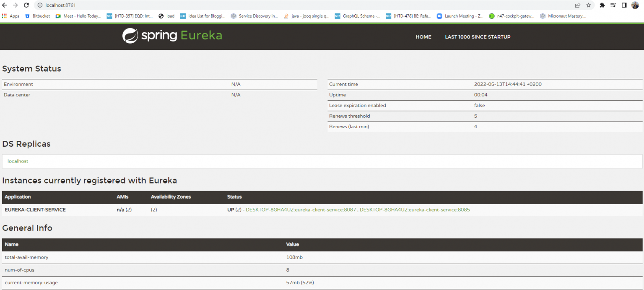Viewport: 644px width, 290px height.
Task: Click the Zoom icon on Launch Meeting bookmark
Action: (439, 16)
